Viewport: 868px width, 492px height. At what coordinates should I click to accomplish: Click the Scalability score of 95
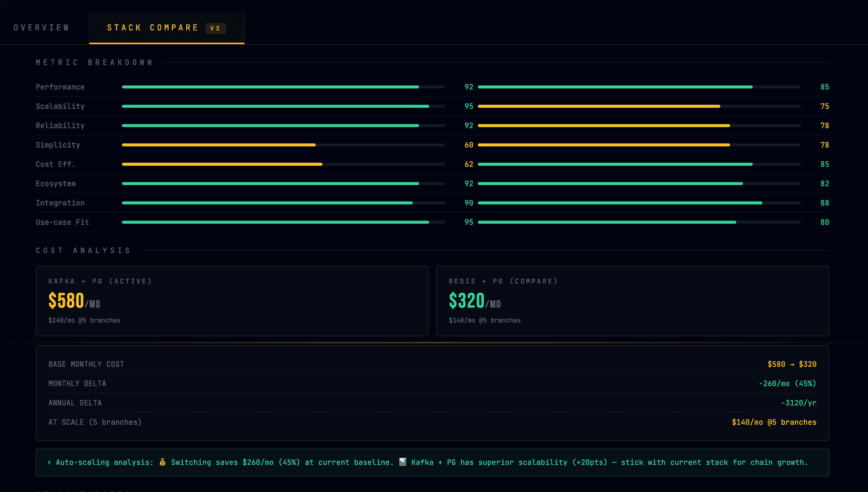[x=469, y=106]
